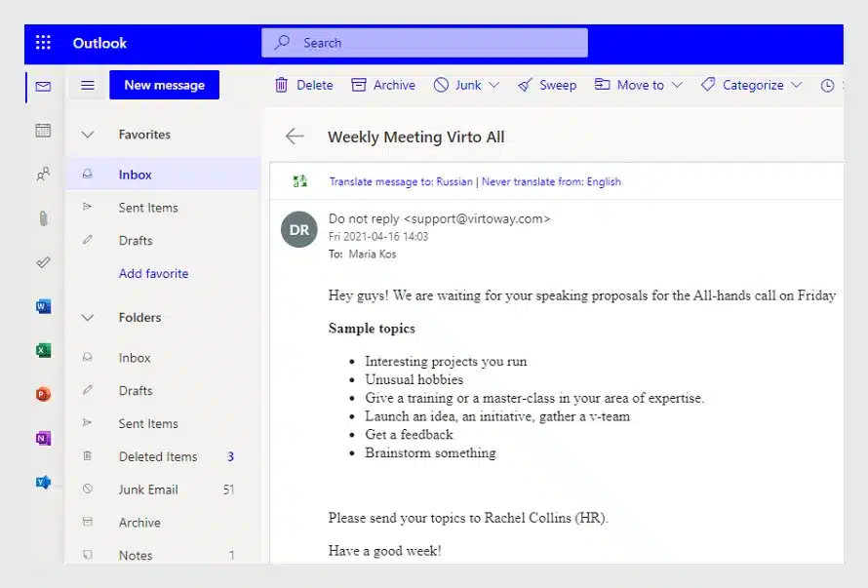Screen dimensions: 868x588
Task: Select Inbox under Favorites
Action: [x=163, y=175]
